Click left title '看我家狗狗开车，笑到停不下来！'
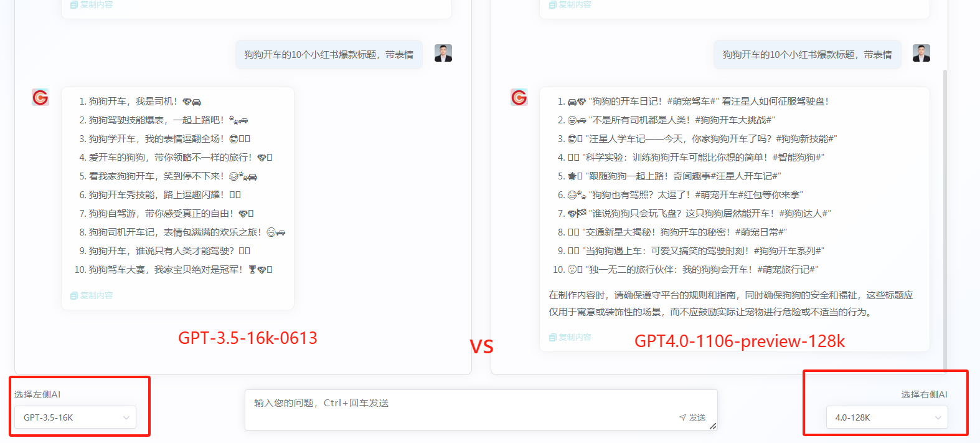This screenshot has height=443, width=980. pos(156,176)
